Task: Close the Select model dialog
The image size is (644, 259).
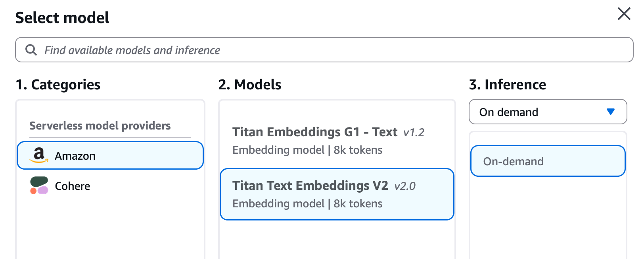Action: point(624,14)
